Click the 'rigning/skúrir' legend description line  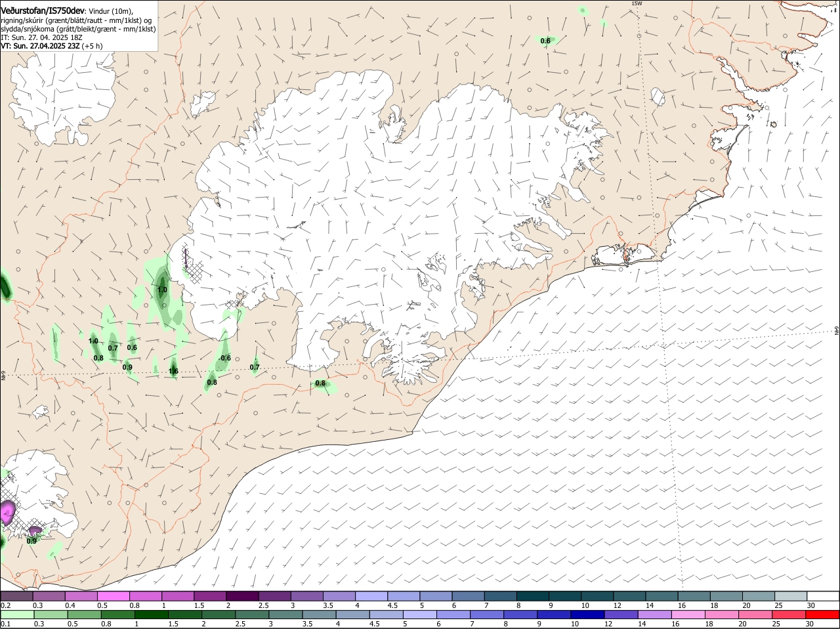(76, 20)
